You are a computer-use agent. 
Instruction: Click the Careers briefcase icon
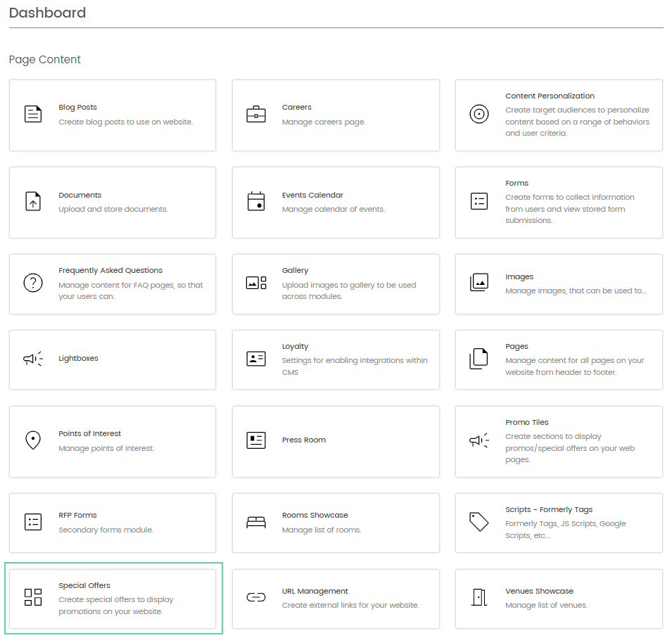pos(256,115)
